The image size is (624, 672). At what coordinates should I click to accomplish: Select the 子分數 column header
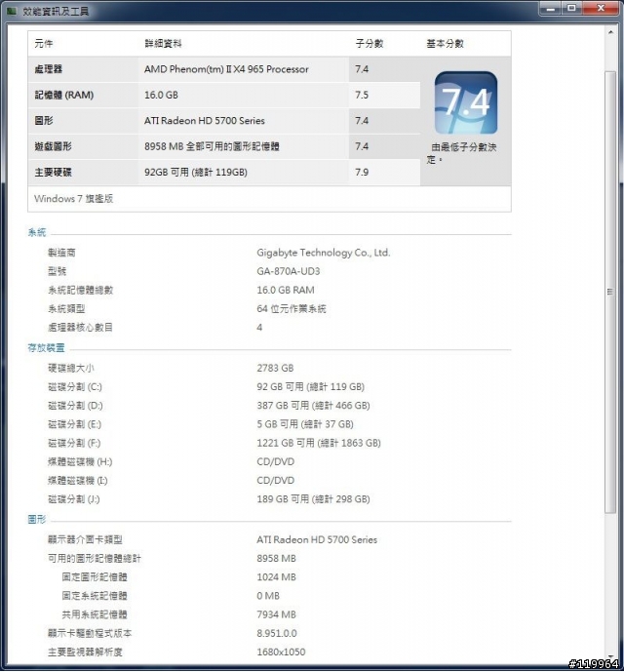pos(369,43)
